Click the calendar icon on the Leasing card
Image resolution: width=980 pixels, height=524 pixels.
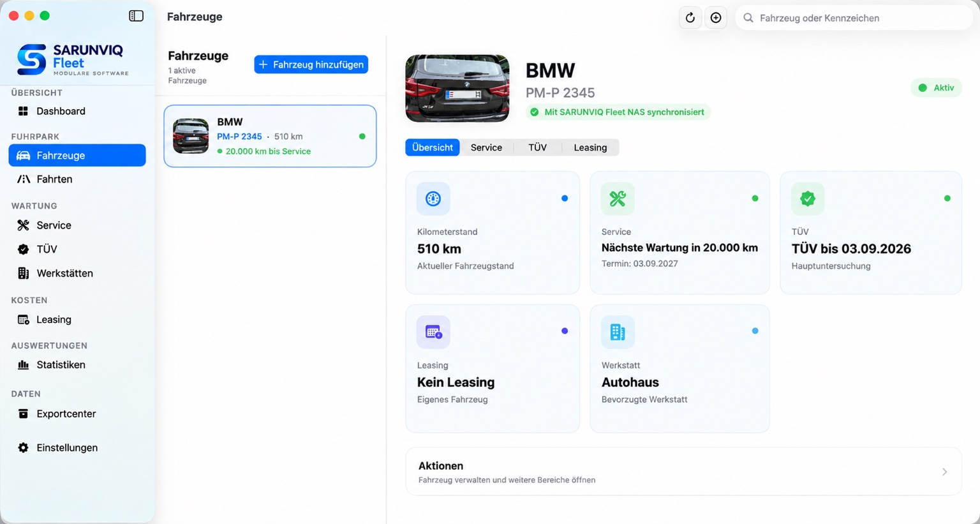(433, 332)
